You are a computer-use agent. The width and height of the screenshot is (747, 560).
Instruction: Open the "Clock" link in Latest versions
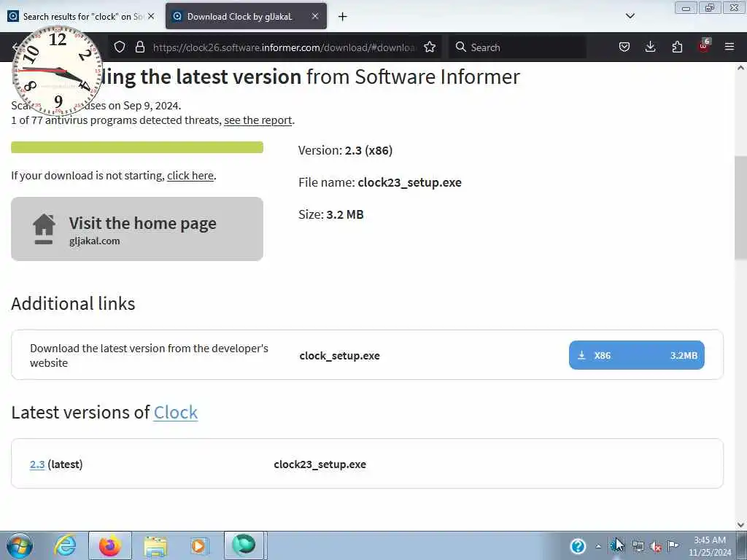coord(175,413)
